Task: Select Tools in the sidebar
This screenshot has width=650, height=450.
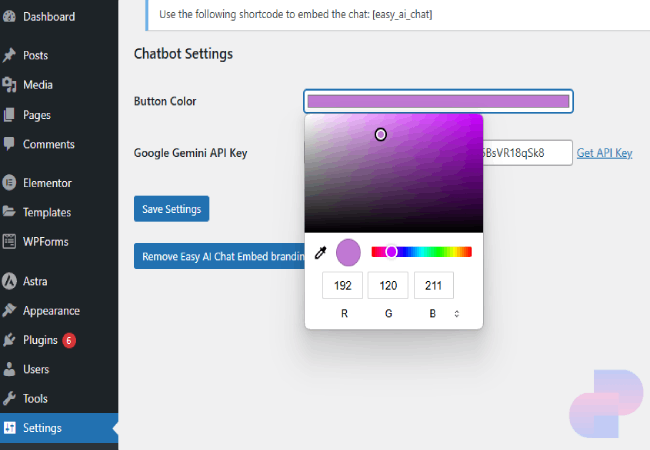Action: pos(35,399)
